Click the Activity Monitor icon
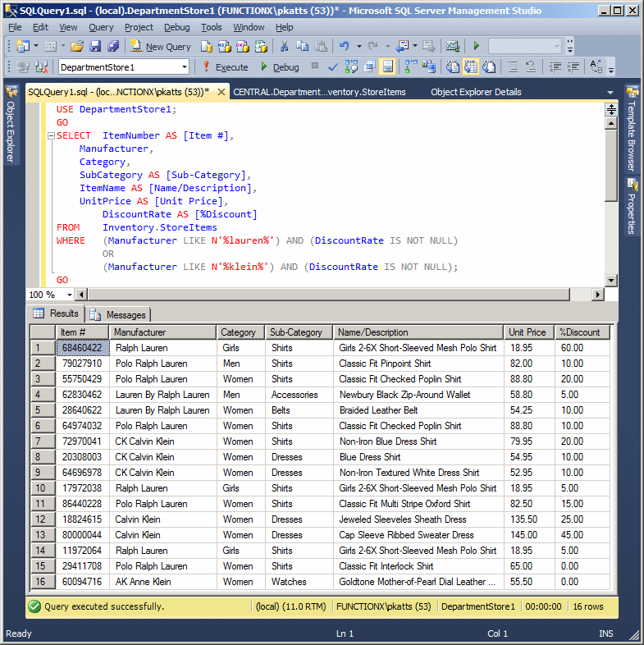 pyautogui.click(x=452, y=46)
